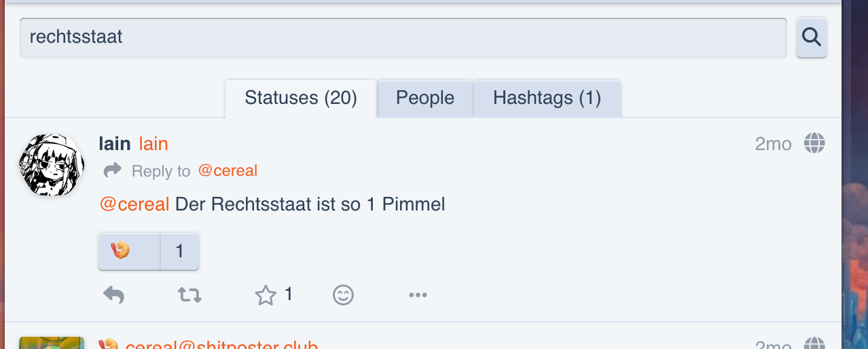Click the Reply to arrow icon

(x=113, y=170)
